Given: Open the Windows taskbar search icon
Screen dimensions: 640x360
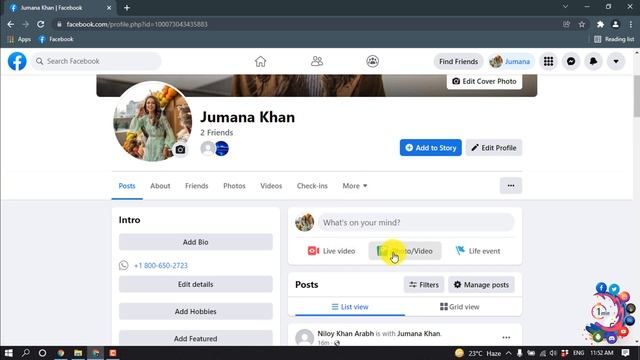Looking at the screenshot, I should [25, 353].
